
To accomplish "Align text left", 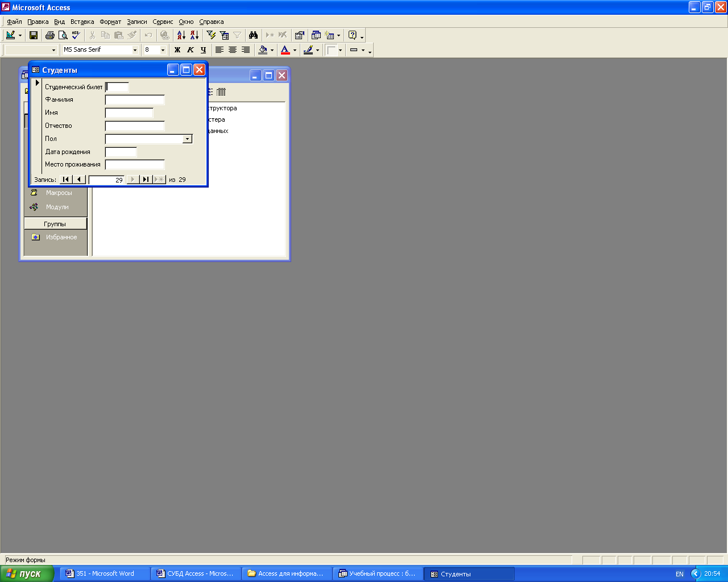I will click(x=220, y=50).
